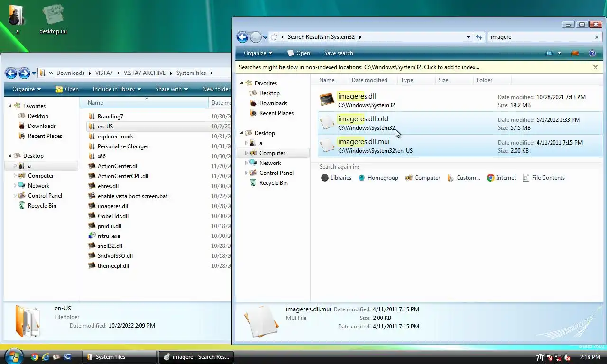Click Save search button
The image size is (607, 364).
(x=339, y=53)
